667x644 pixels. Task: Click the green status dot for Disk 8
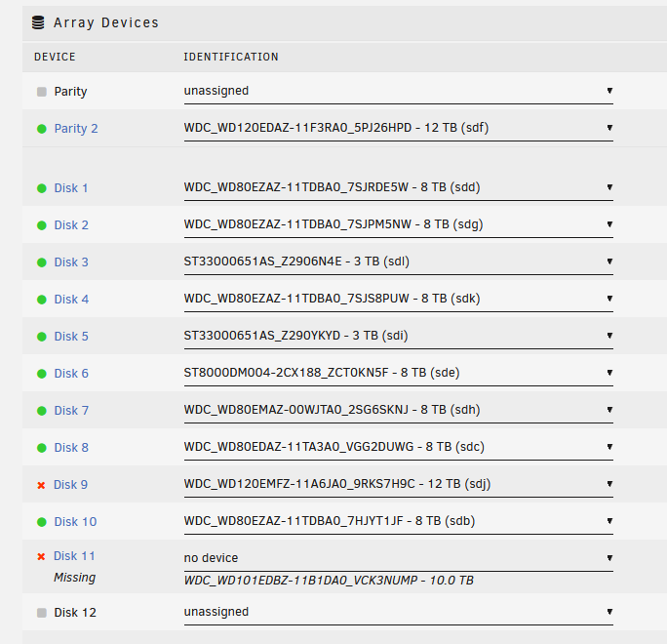[42, 447]
